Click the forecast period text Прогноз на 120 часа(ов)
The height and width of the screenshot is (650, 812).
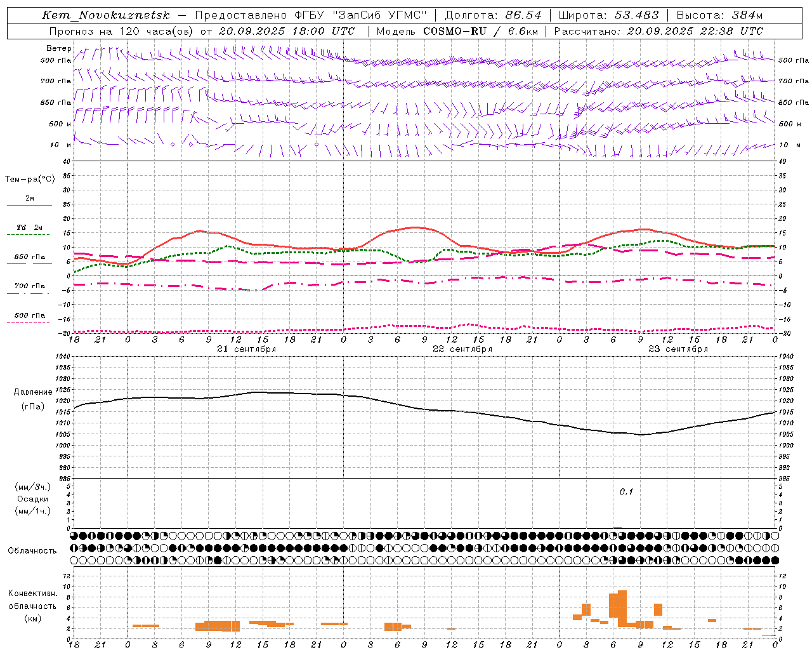coord(121,31)
